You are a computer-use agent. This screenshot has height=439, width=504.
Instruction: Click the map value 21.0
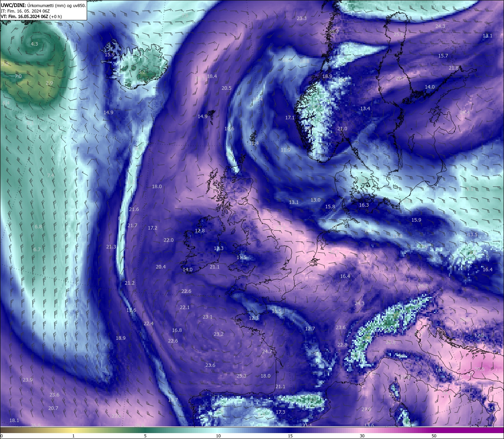pyautogui.click(x=342, y=129)
